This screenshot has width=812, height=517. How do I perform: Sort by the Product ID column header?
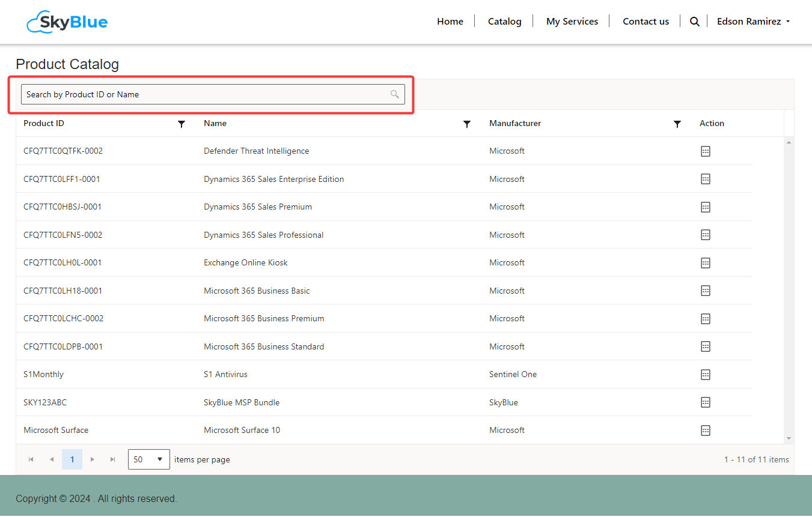coord(44,124)
